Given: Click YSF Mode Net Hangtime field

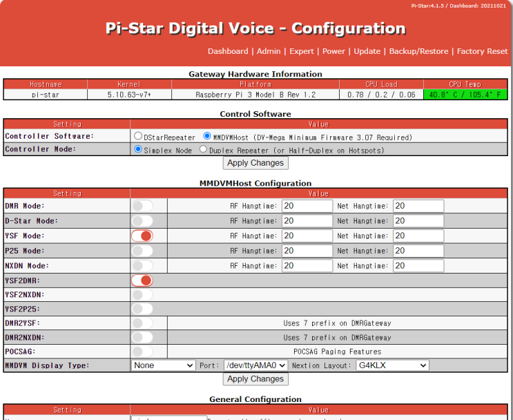Looking at the screenshot, I should 418,236.
